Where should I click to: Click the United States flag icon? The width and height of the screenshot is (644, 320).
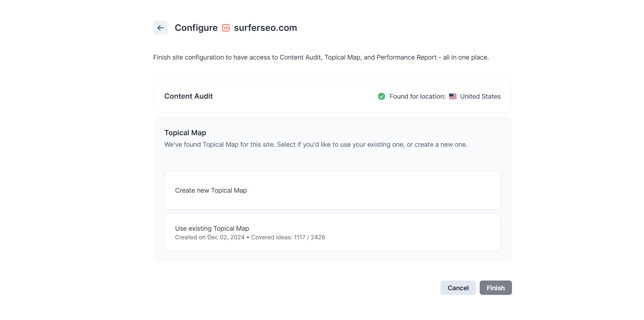click(x=452, y=96)
